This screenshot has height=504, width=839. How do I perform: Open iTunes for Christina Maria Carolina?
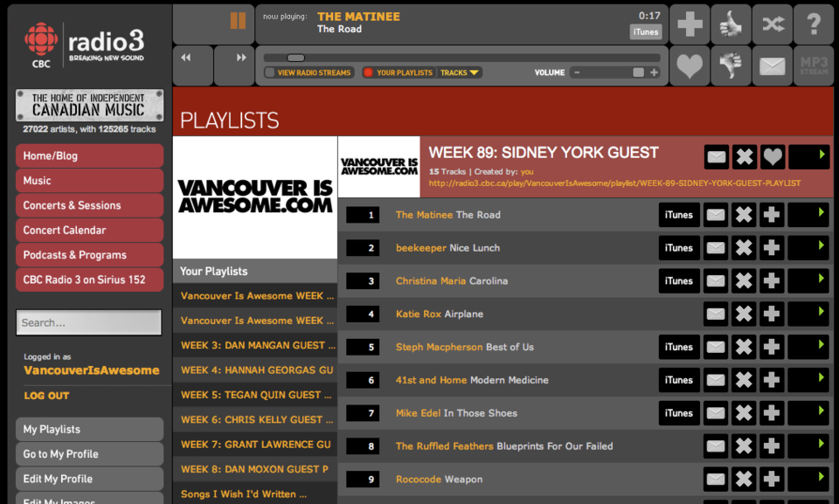(678, 281)
